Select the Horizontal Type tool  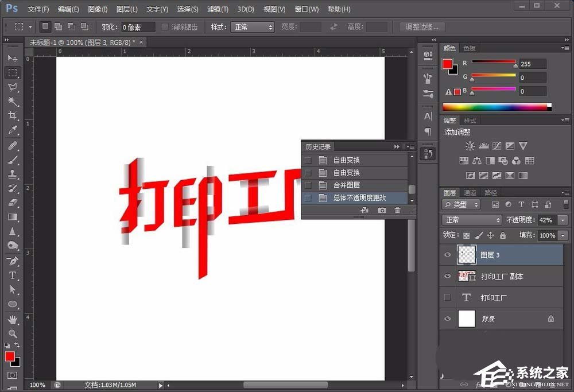click(13, 275)
